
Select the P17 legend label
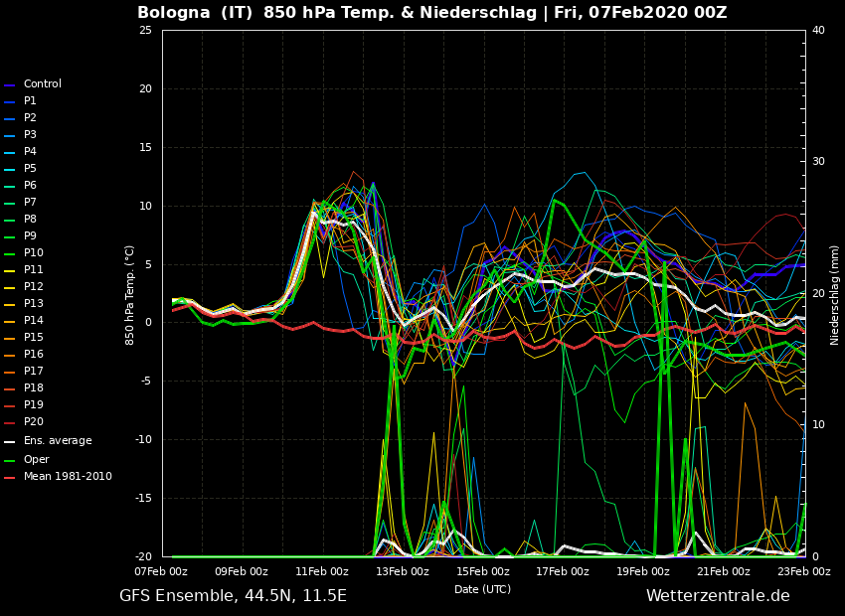33,372
